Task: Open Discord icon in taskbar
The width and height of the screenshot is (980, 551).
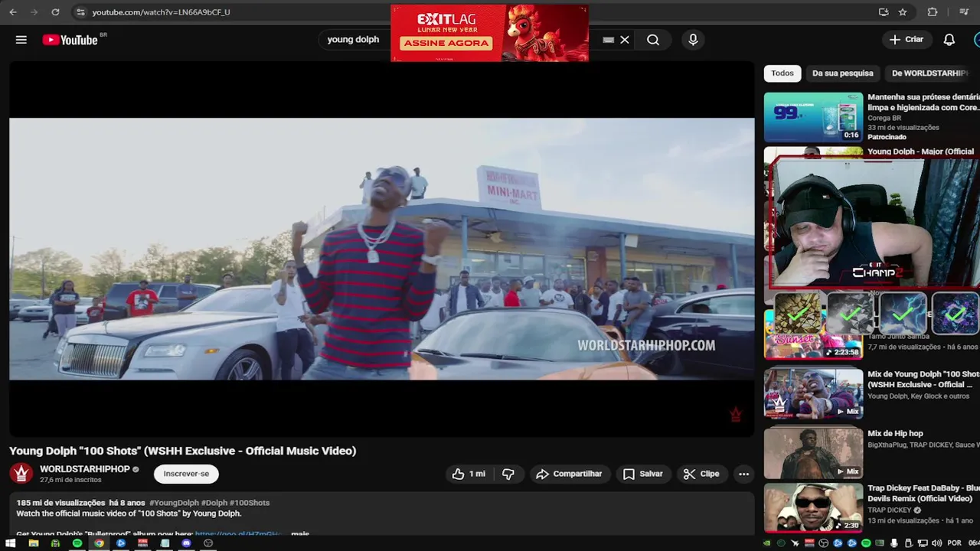Action: click(186, 543)
